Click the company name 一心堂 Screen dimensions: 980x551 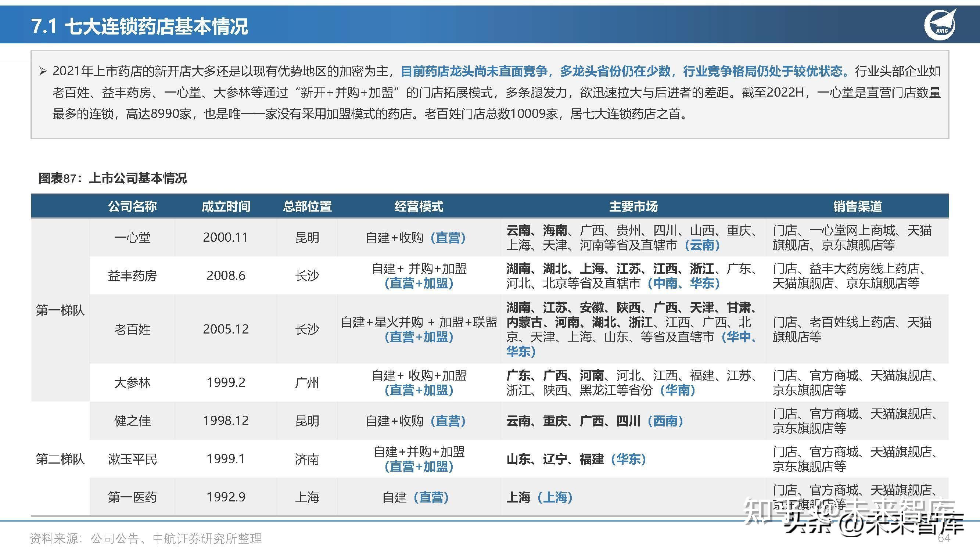pos(132,238)
